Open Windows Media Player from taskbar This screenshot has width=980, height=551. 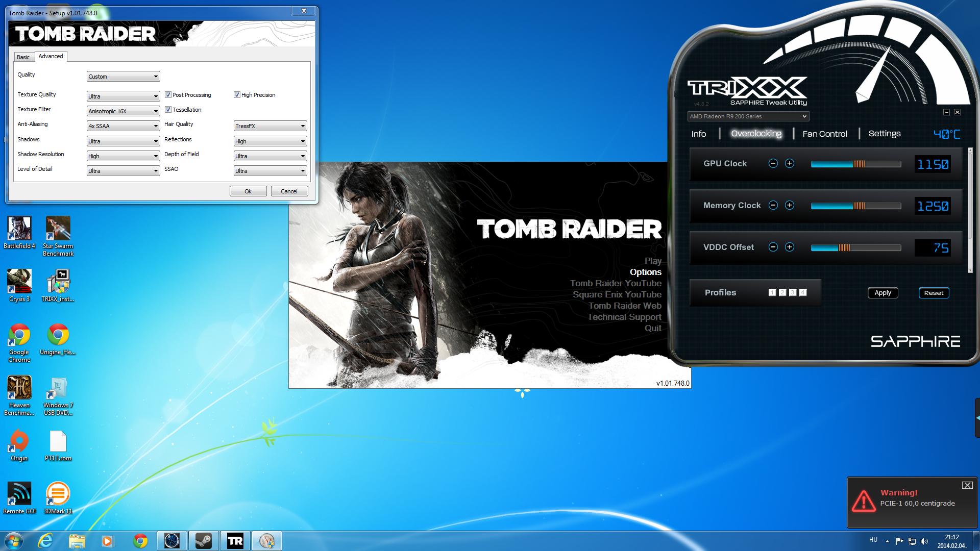pos(108,541)
